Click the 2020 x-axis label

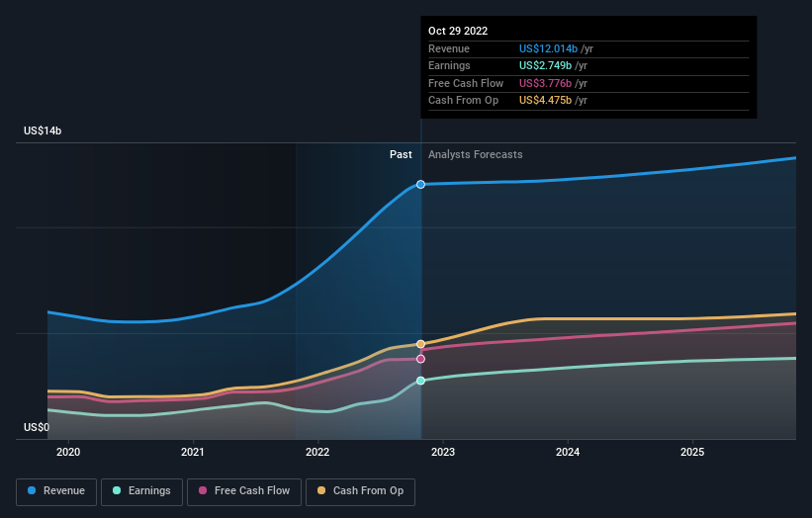[68, 452]
